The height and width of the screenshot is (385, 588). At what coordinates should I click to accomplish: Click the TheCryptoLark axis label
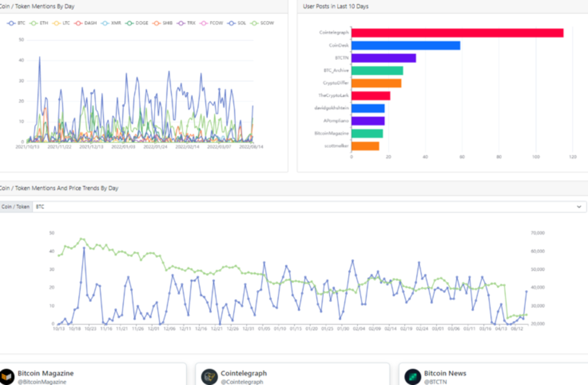(x=333, y=95)
